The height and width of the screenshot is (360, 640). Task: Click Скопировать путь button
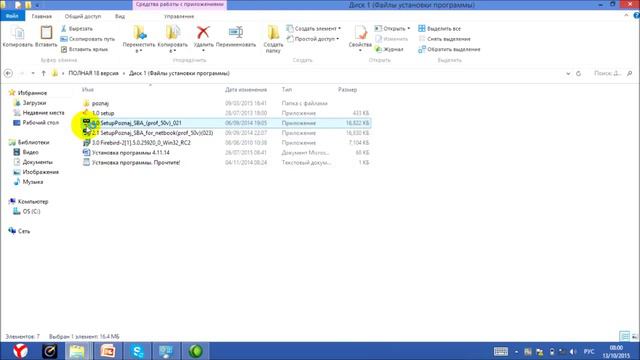pos(87,39)
